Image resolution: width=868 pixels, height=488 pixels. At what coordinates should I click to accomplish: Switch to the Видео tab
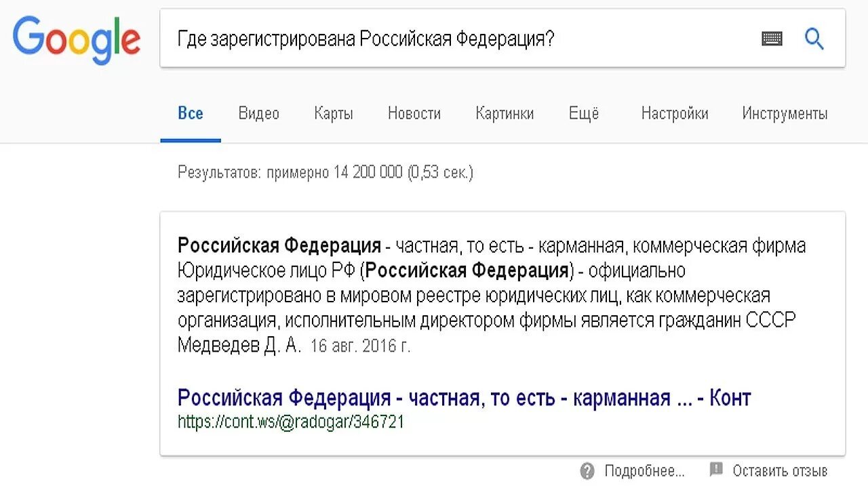click(259, 113)
